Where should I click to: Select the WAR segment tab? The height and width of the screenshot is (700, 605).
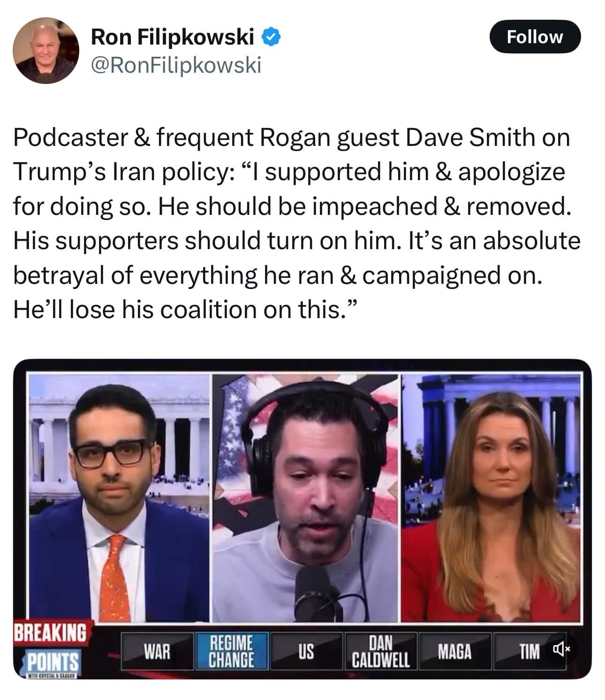[x=157, y=651]
